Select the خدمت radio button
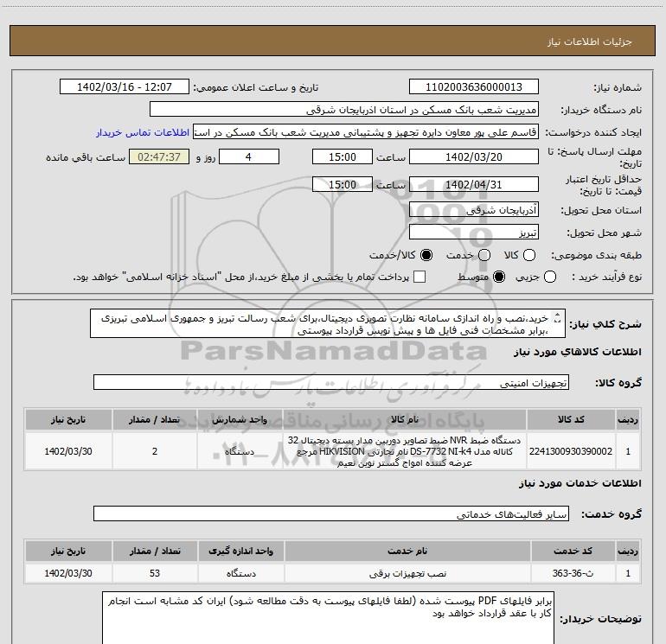This screenshot has height=644, width=666. (484, 255)
